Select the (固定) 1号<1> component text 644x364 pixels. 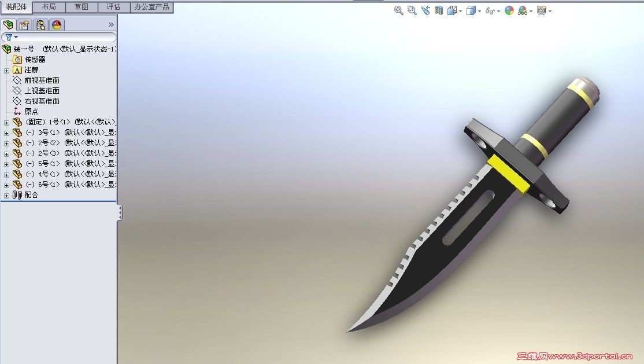coord(48,122)
